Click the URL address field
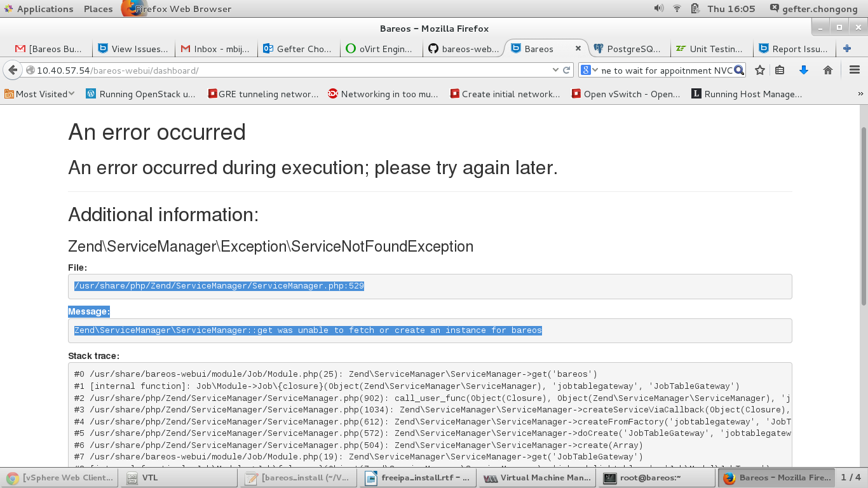Viewport: 868px width, 488px height. 286,71
